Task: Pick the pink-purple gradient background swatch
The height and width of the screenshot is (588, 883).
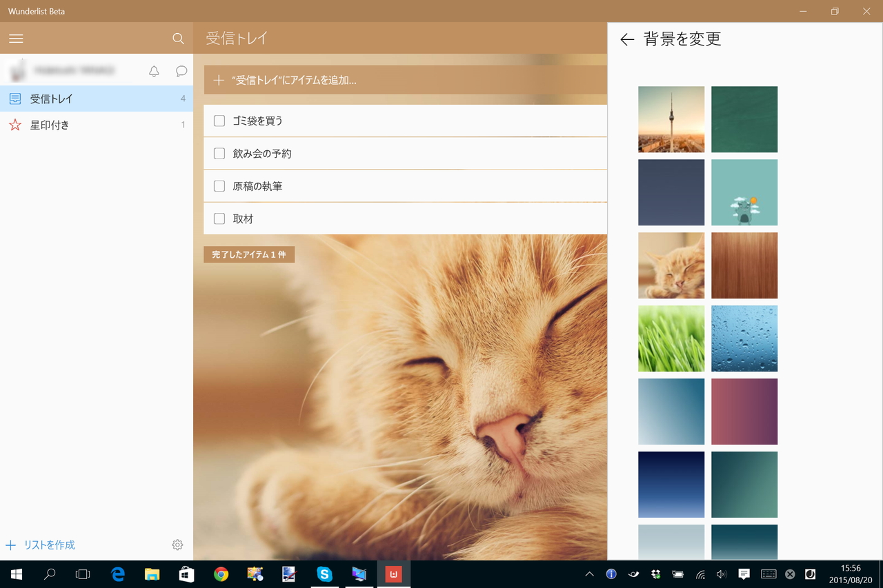Action: click(744, 412)
